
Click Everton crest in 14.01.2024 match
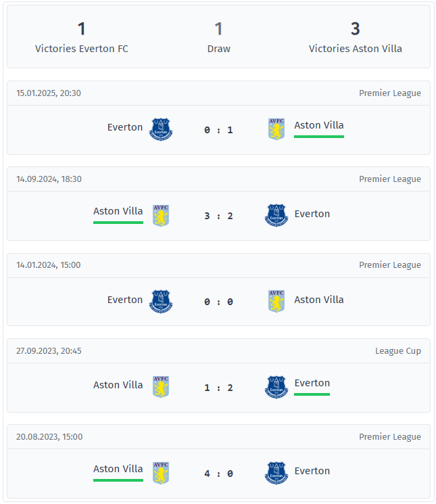(161, 302)
